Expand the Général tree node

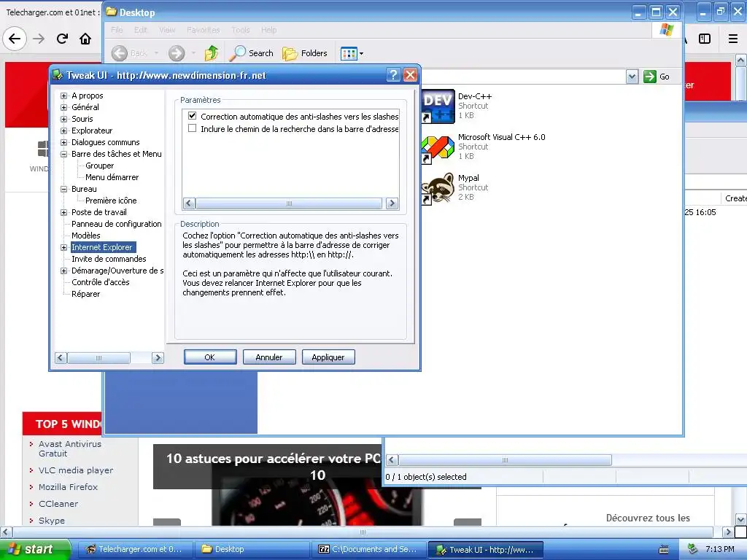[64, 107]
